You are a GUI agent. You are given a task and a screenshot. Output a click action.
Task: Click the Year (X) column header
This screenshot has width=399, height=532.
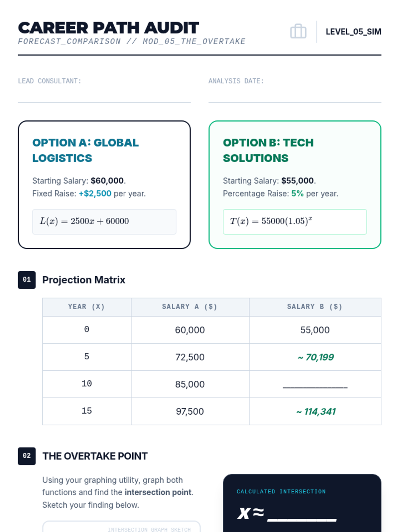click(86, 307)
